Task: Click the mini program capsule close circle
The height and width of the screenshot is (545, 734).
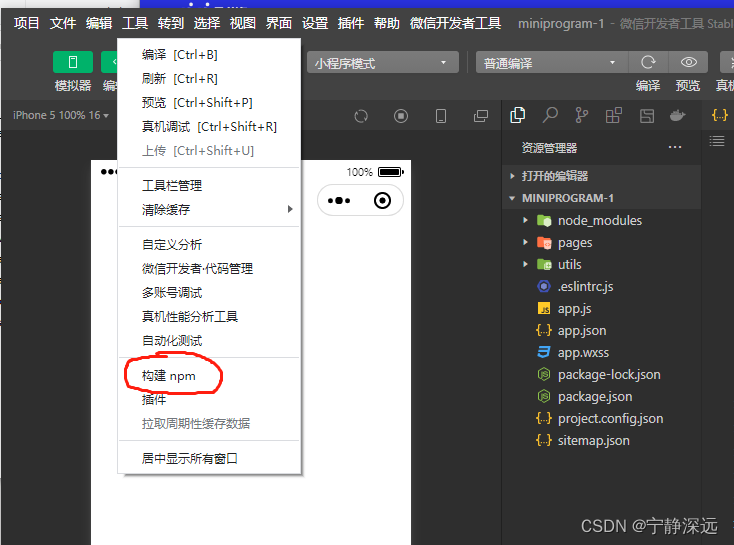Action: (382, 201)
